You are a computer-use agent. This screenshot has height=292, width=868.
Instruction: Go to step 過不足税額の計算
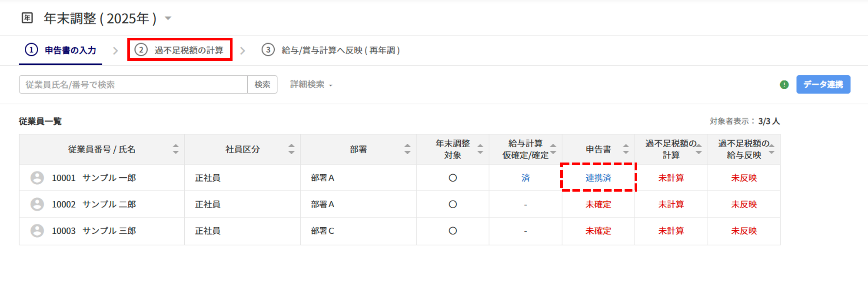180,50
